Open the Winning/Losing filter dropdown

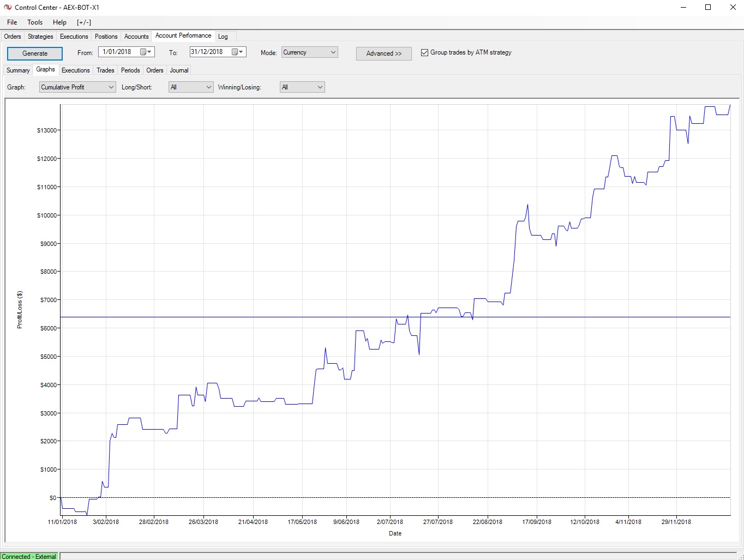coord(302,87)
